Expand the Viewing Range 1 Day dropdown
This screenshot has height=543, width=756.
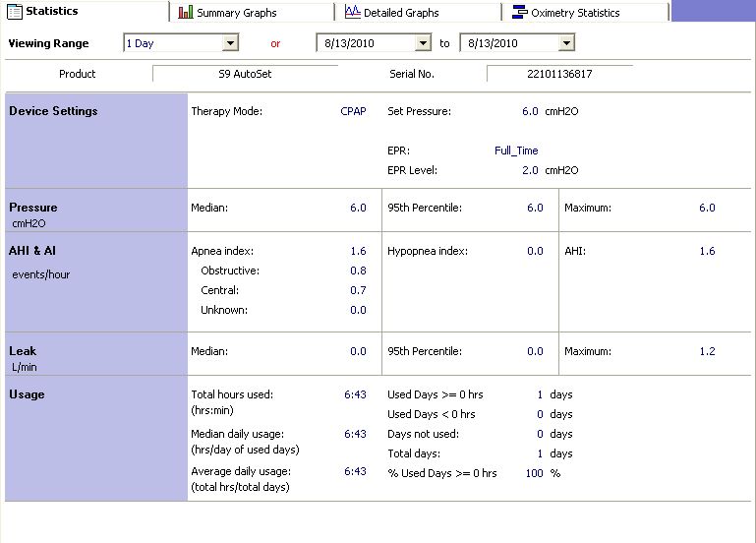click(x=230, y=43)
